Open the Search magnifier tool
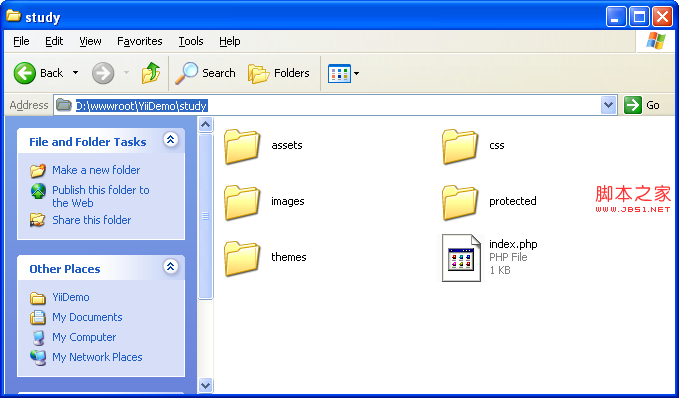 pos(187,73)
